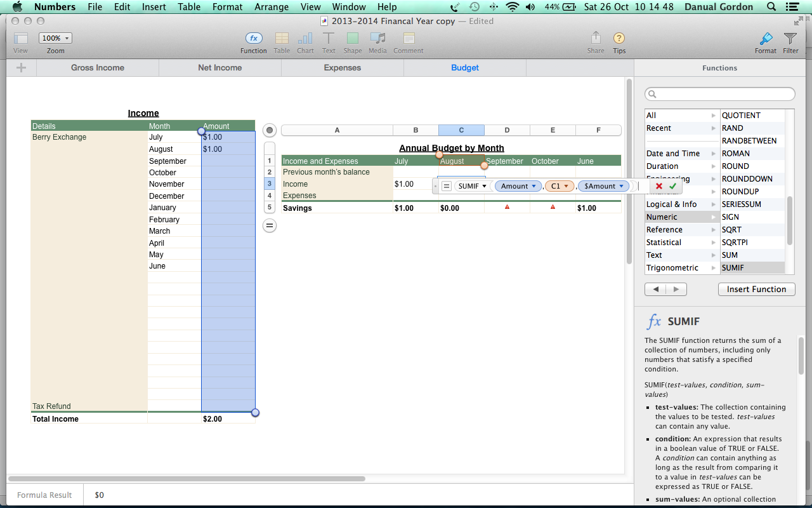Add a Comment using the toolbar

coord(409,39)
